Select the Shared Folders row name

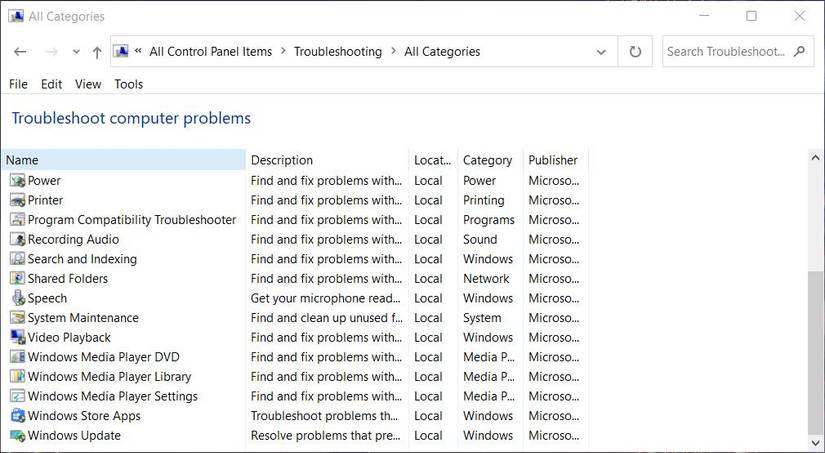68,279
